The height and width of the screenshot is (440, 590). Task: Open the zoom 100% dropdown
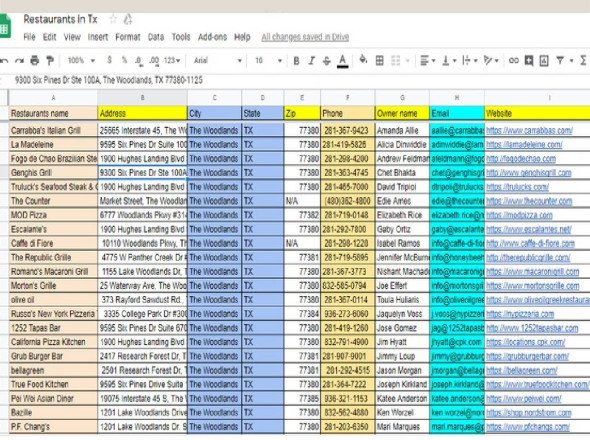click(81, 60)
